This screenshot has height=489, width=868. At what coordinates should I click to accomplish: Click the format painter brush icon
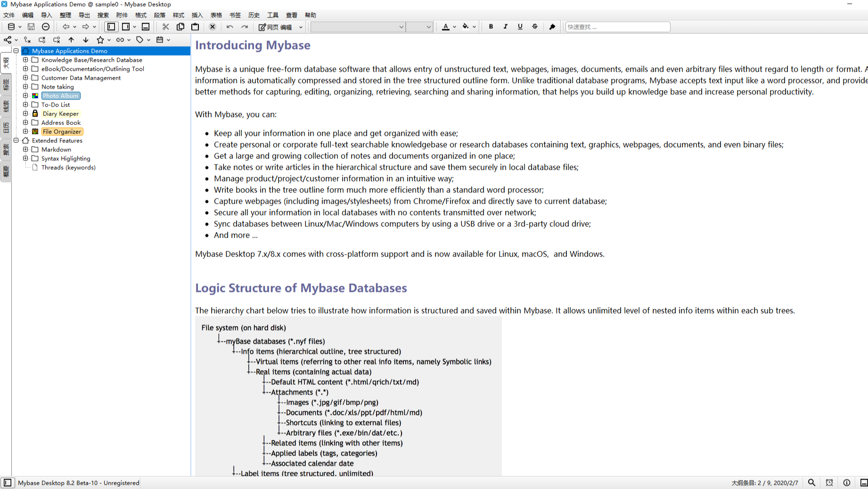[552, 27]
